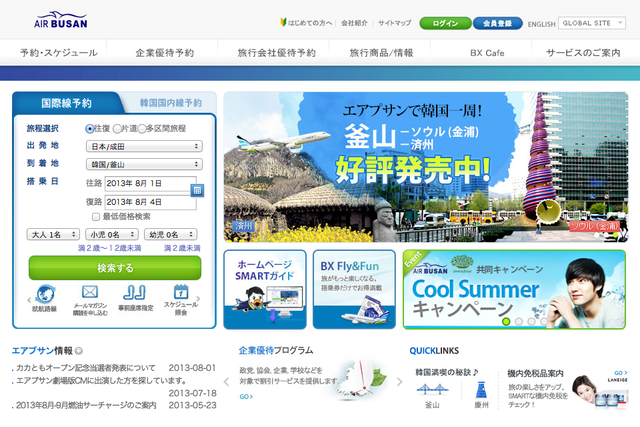Click the Air Busan logo

[x=61, y=20]
